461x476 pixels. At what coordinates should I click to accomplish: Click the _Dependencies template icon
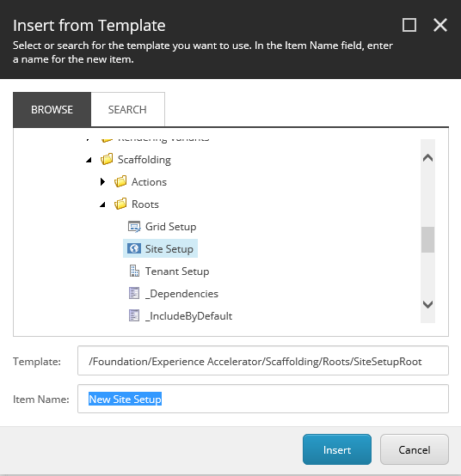pyautogui.click(x=134, y=293)
